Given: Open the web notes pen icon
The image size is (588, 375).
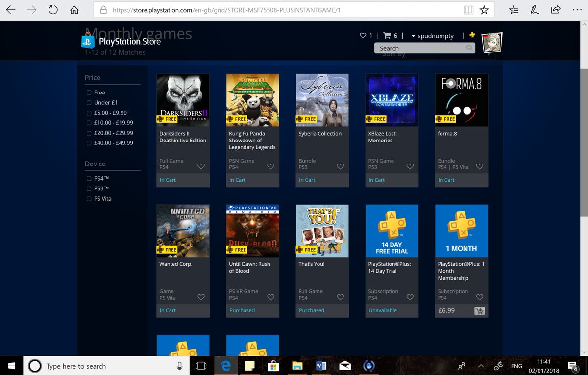Looking at the screenshot, I should pyautogui.click(x=536, y=10).
